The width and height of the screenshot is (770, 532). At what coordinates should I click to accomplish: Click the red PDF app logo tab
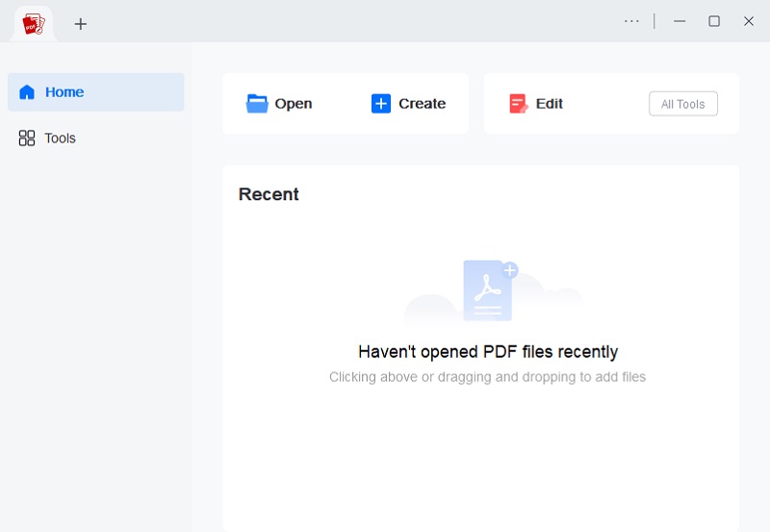(35, 23)
